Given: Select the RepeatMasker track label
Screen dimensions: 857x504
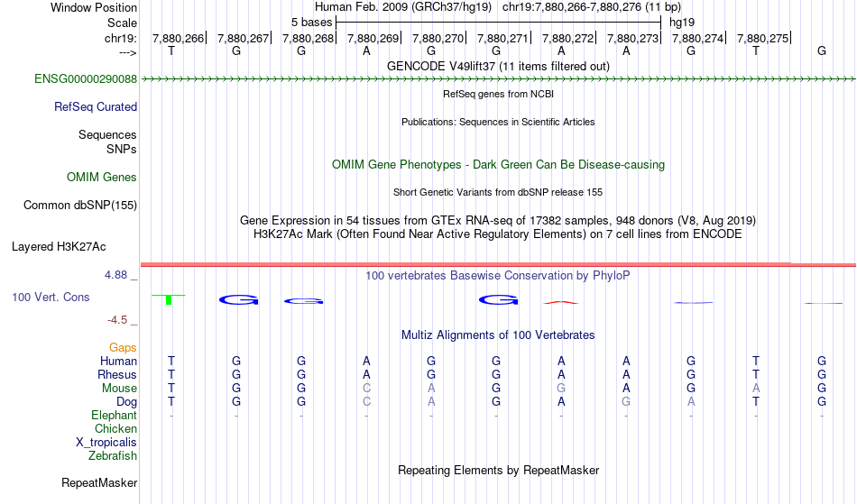Looking at the screenshot, I should (x=99, y=483).
